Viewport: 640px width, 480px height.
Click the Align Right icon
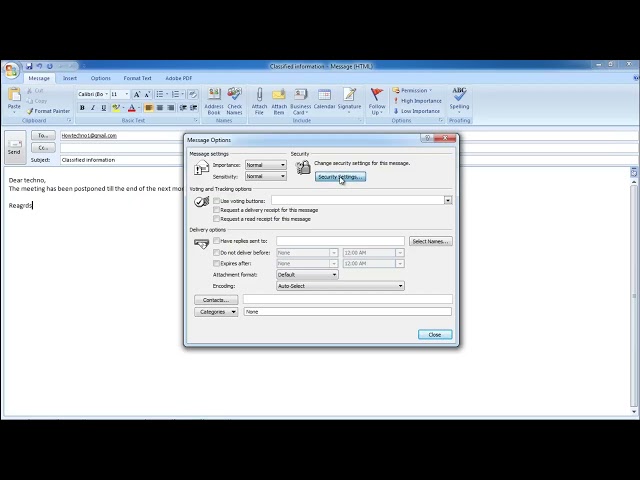click(171, 108)
